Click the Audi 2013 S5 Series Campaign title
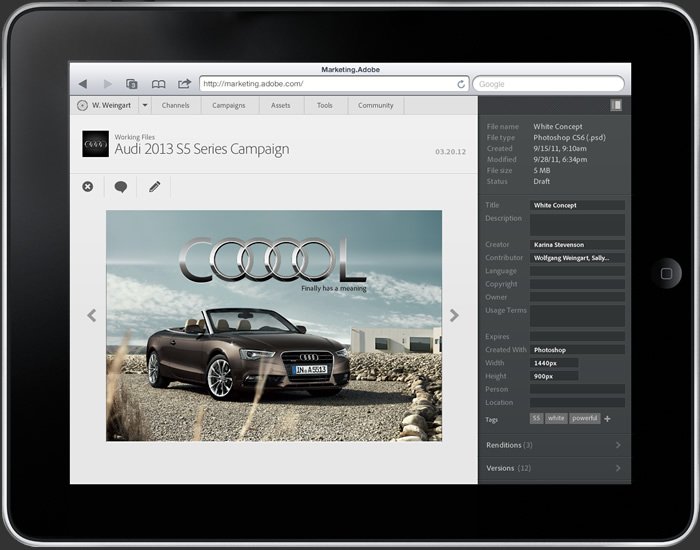The height and width of the screenshot is (550, 700). 202,149
